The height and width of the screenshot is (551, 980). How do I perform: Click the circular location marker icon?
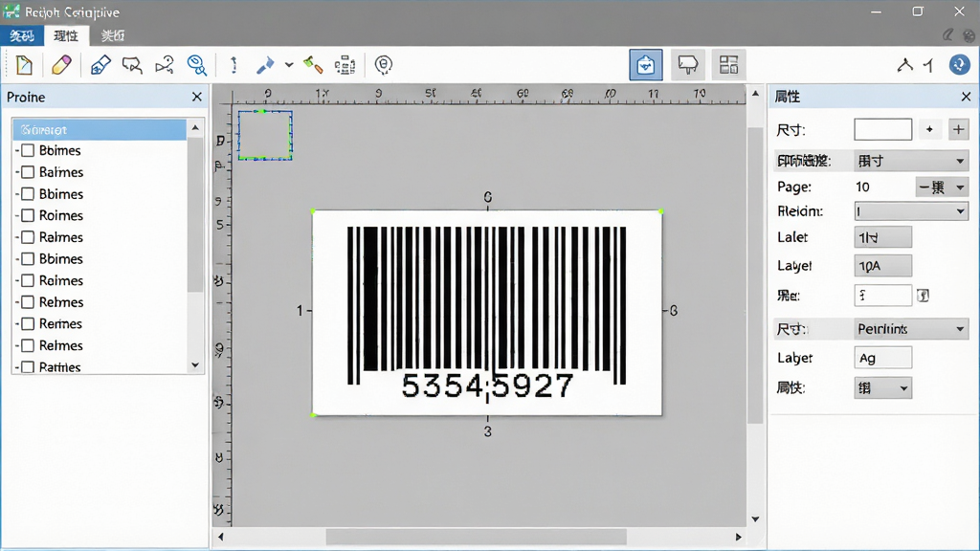pyautogui.click(x=383, y=64)
